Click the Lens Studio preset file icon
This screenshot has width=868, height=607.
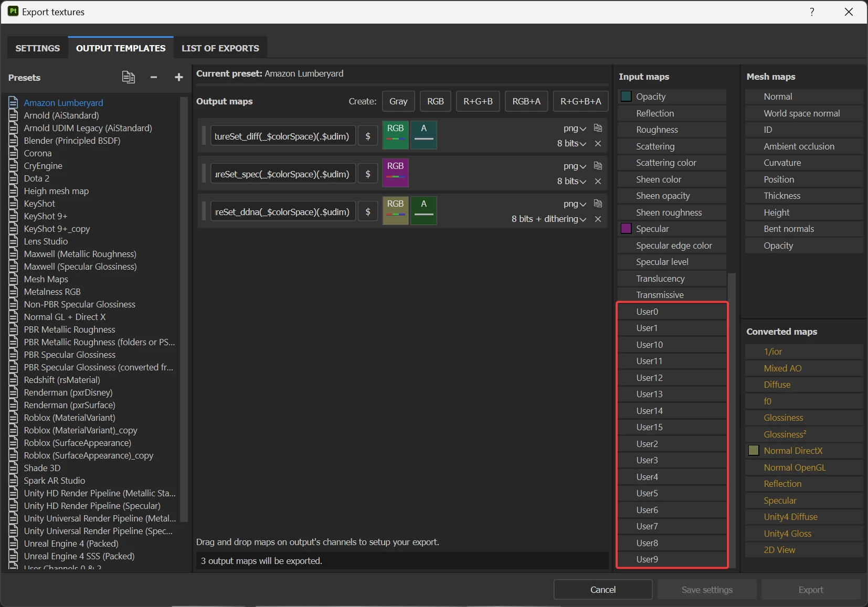(14, 241)
